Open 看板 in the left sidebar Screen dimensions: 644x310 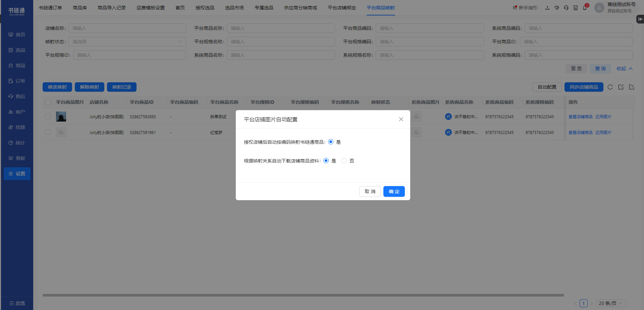(x=17, y=158)
